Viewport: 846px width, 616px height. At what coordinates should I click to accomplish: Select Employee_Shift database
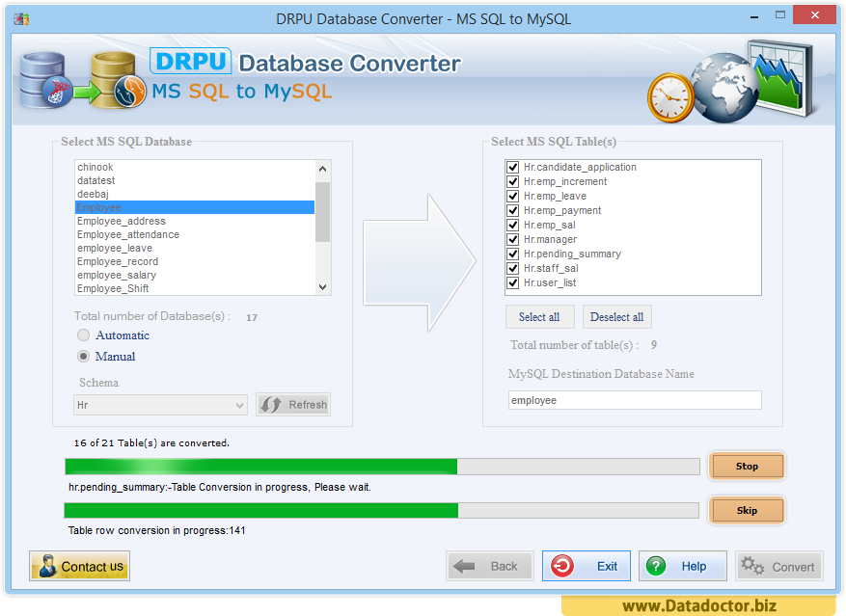tap(195, 288)
